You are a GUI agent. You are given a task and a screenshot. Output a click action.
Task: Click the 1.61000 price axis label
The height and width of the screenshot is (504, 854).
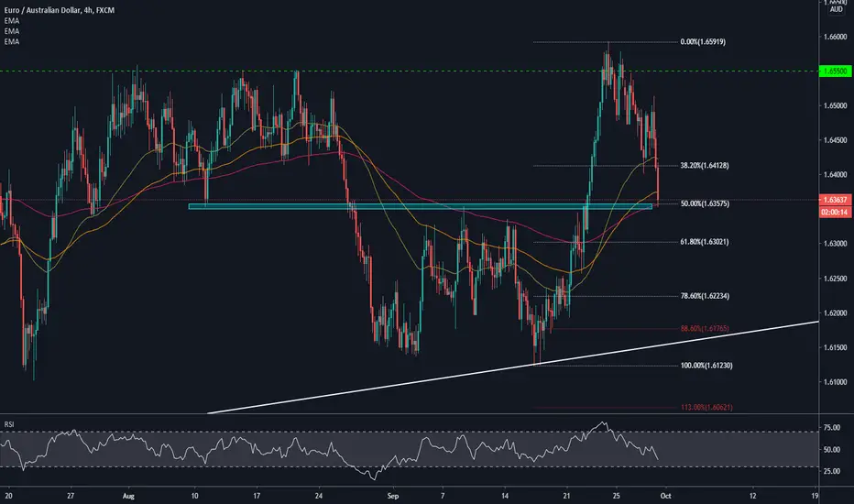[835, 382]
